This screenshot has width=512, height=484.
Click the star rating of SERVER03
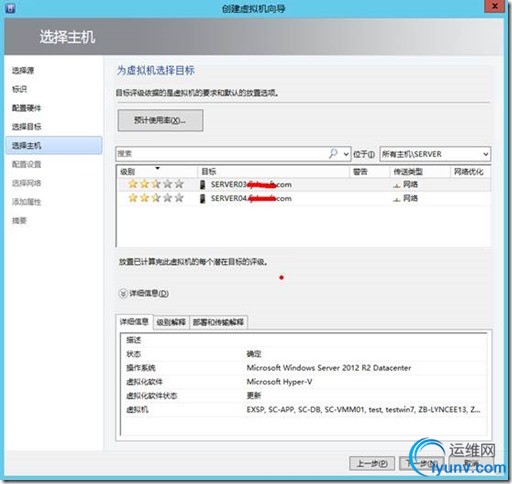point(156,184)
